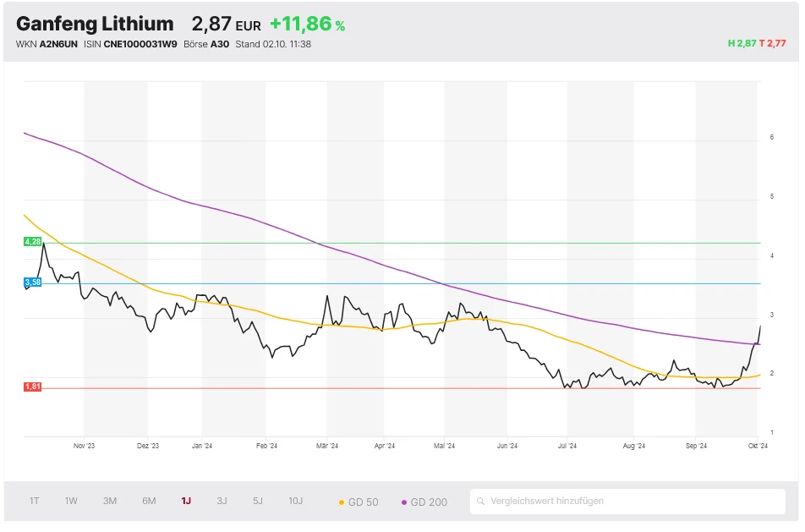Click the +11,86 % change value

click(x=307, y=25)
